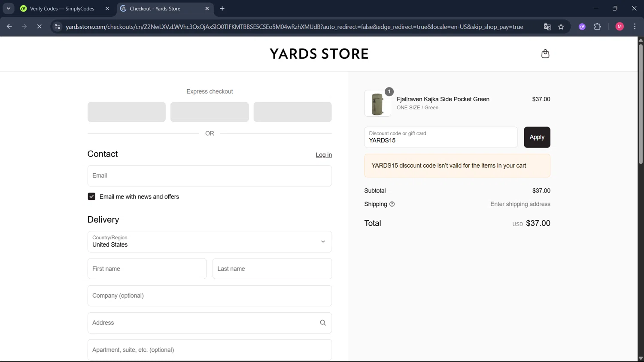Minimize the Chrome window

(596, 9)
